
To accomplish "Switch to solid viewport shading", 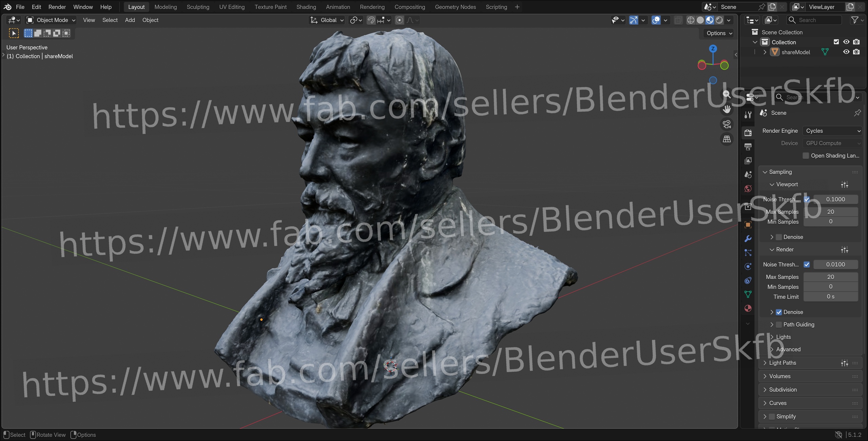I will click(700, 20).
